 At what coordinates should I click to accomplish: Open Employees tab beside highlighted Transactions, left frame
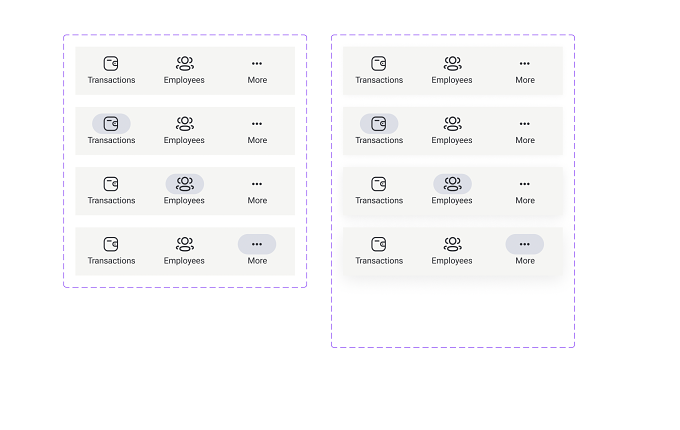click(x=184, y=131)
